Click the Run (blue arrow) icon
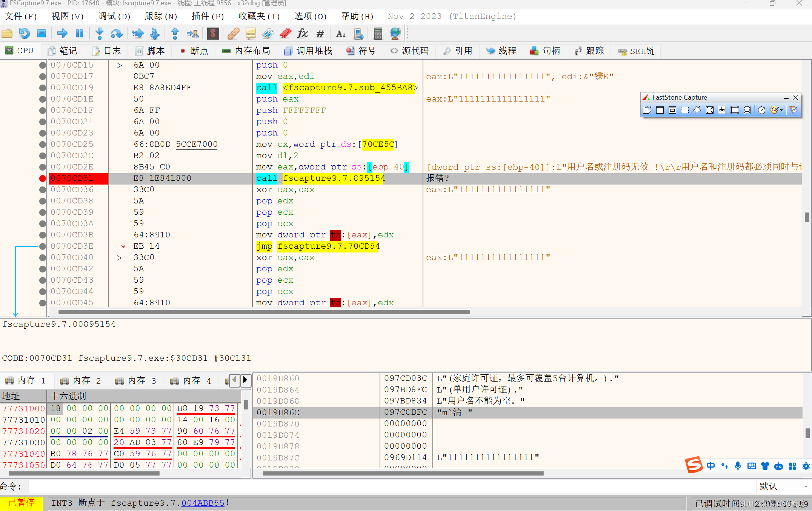Screen dimensions: 812x511 pos(62,33)
